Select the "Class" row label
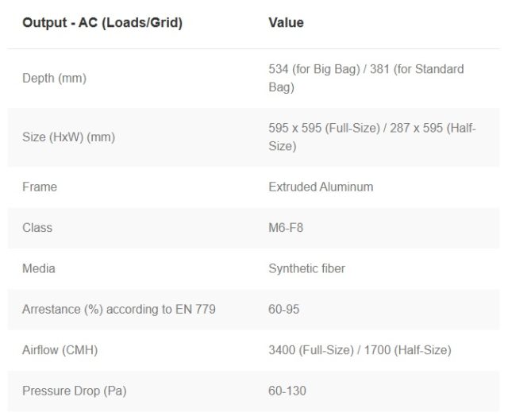The height and width of the screenshot is (420, 508). click(37, 227)
